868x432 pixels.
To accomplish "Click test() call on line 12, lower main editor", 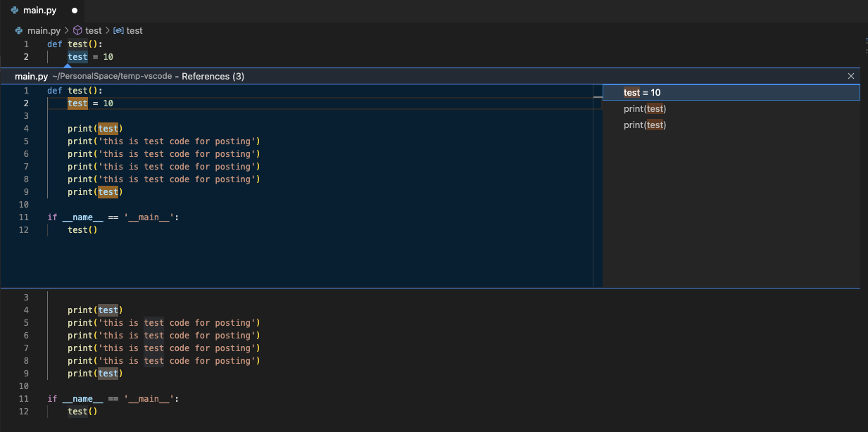I will [82, 412].
